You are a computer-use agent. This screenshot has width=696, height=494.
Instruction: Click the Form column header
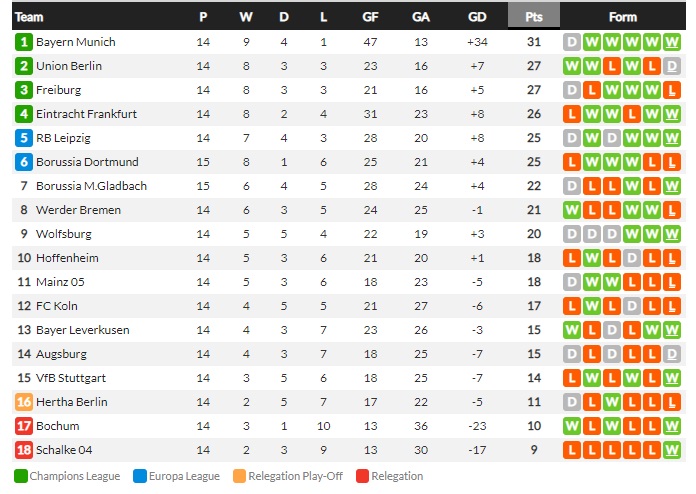(x=622, y=17)
